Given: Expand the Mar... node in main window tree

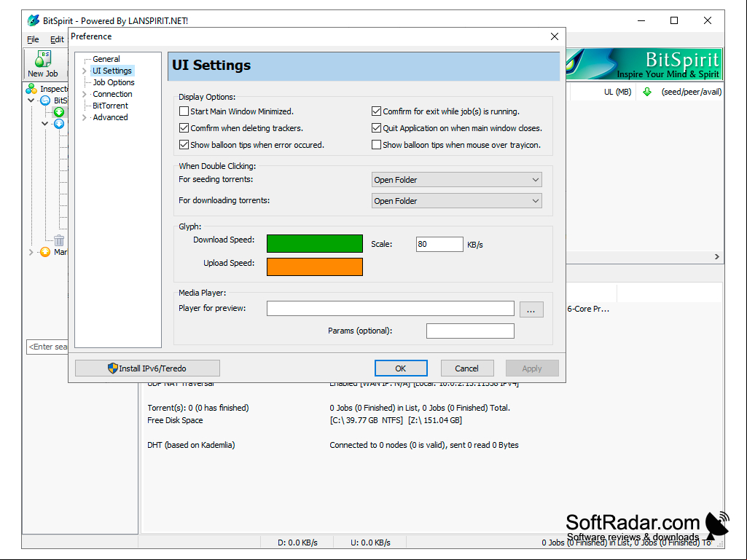Looking at the screenshot, I should 31,252.
